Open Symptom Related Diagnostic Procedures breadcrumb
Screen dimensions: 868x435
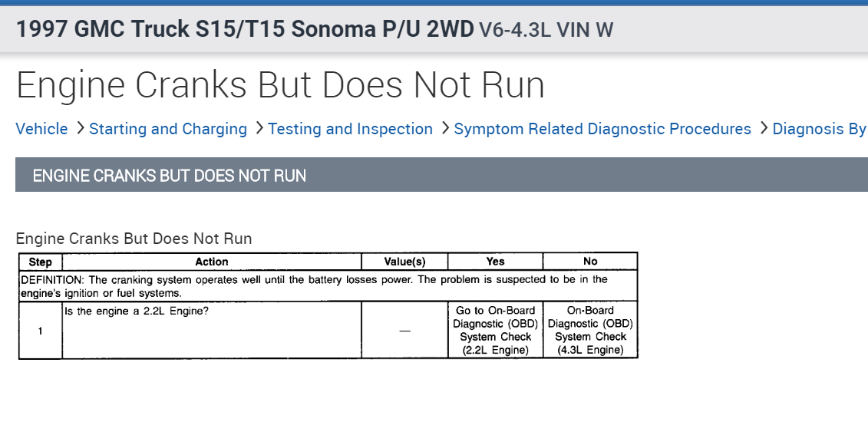pos(602,129)
